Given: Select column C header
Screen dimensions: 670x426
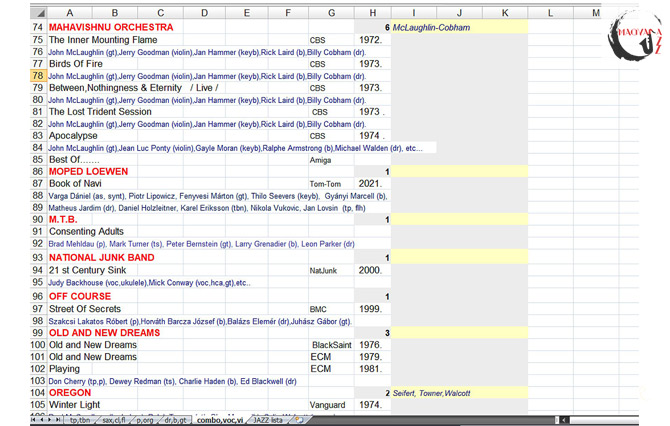Looking at the screenshot, I should [x=160, y=13].
